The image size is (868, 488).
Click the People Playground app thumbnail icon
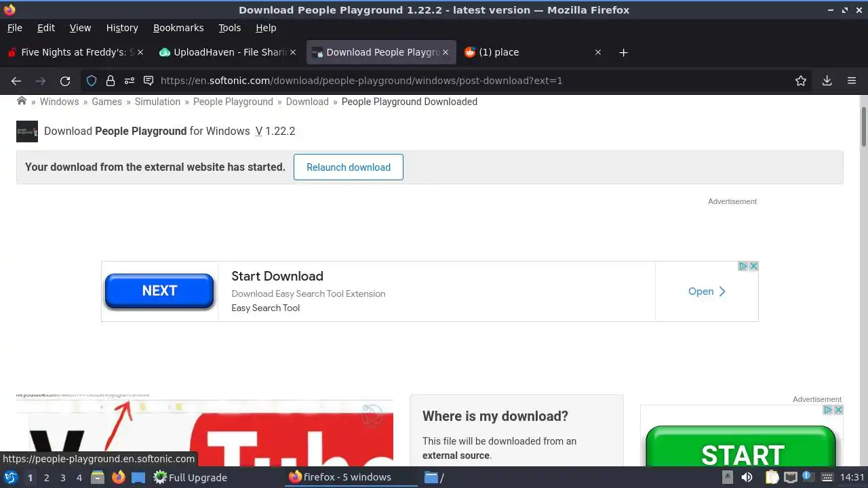(x=27, y=131)
